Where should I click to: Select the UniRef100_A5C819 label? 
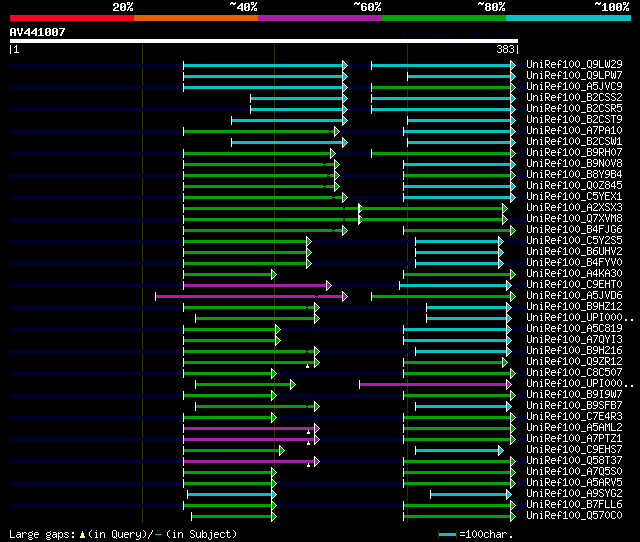574,329
